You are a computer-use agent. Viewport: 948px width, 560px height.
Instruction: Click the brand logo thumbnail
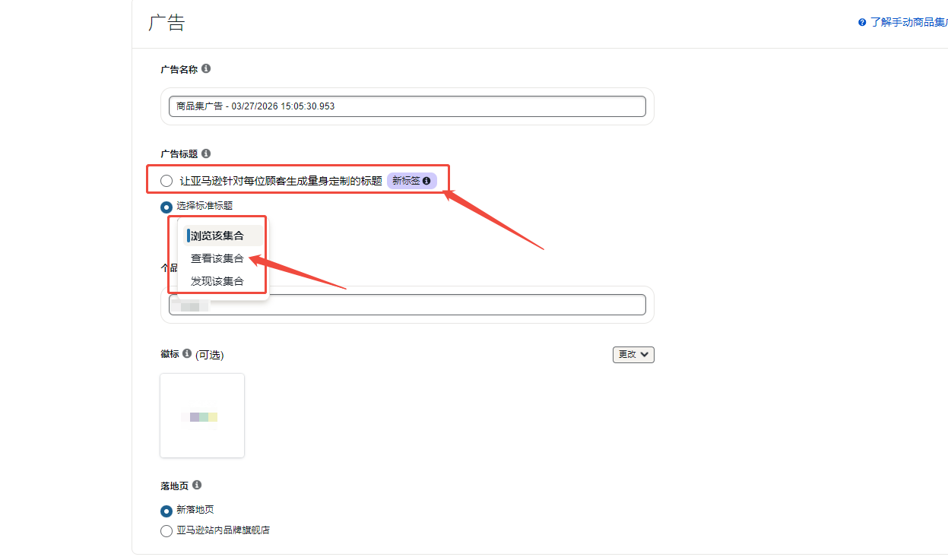(202, 416)
